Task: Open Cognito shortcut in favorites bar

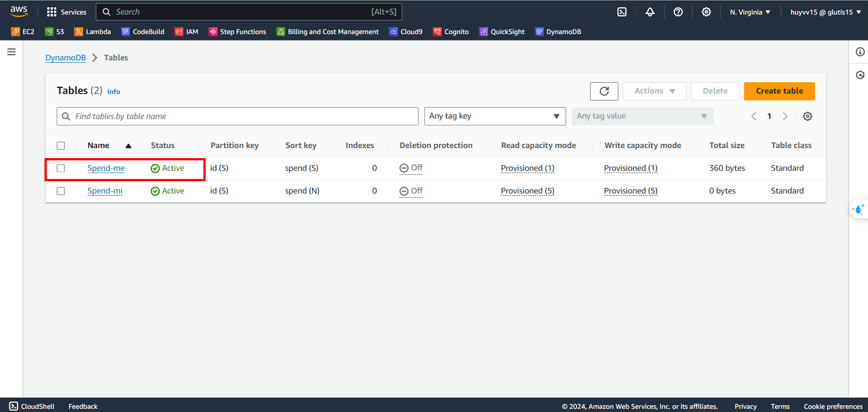Action: click(x=451, y=32)
